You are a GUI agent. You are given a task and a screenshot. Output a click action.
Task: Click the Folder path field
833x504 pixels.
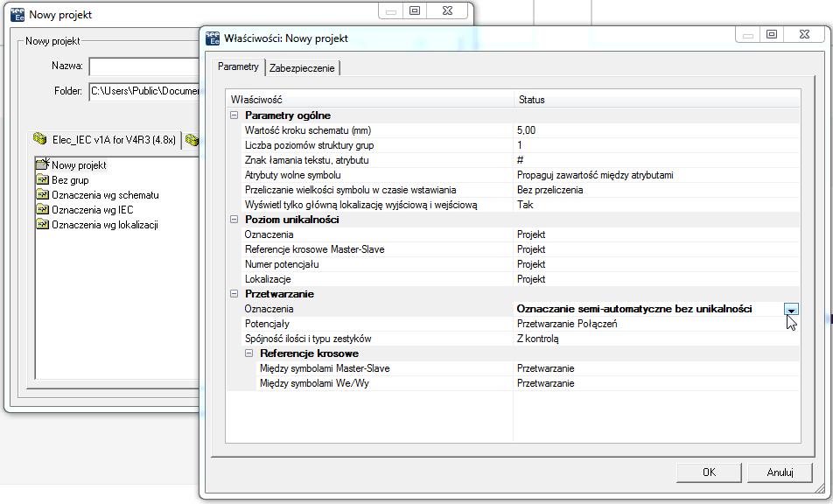pyautogui.click(x=144, y=91)
